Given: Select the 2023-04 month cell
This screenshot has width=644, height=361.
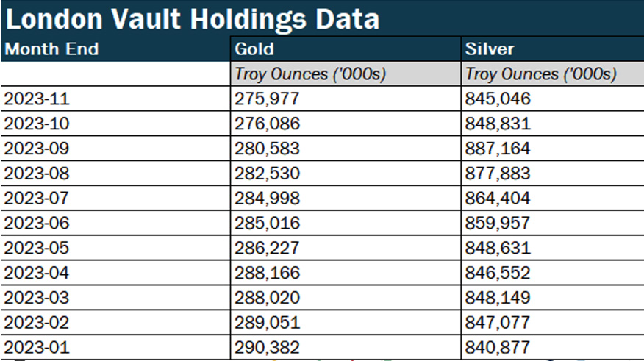Looking at the screenshot, I should (x=37, y=274).
